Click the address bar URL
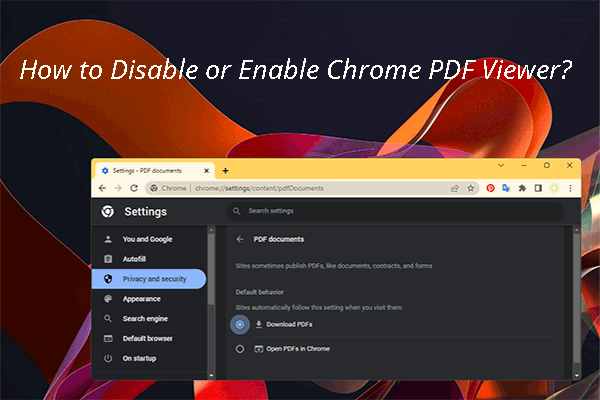600x400 pixels. 259,188
